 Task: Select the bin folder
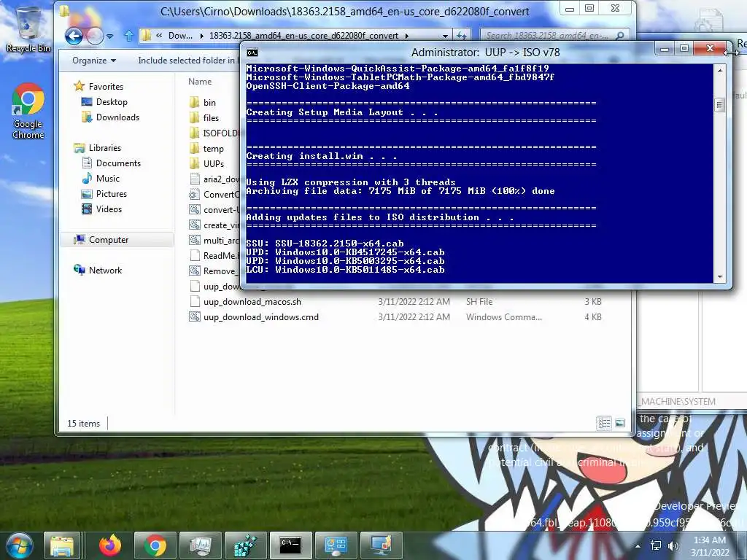(203, 102)
